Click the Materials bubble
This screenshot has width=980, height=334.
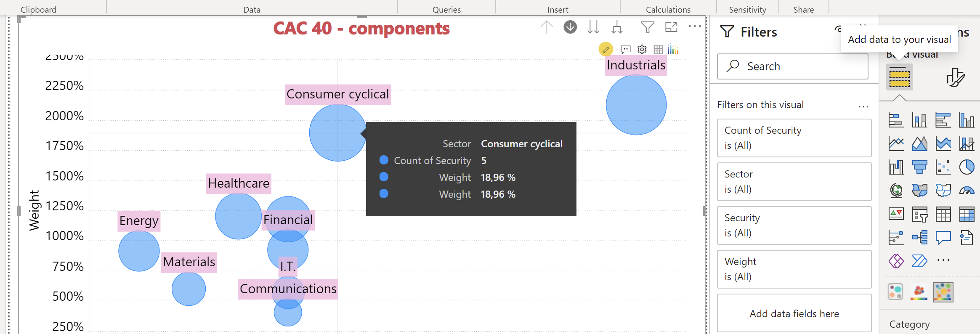189,289
